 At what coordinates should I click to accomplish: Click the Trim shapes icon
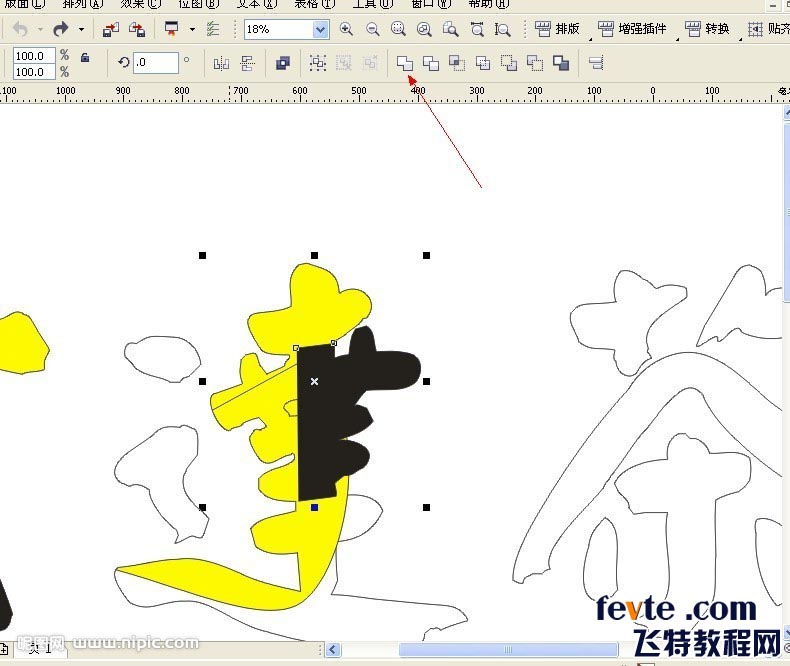click(x=431, y=63)
